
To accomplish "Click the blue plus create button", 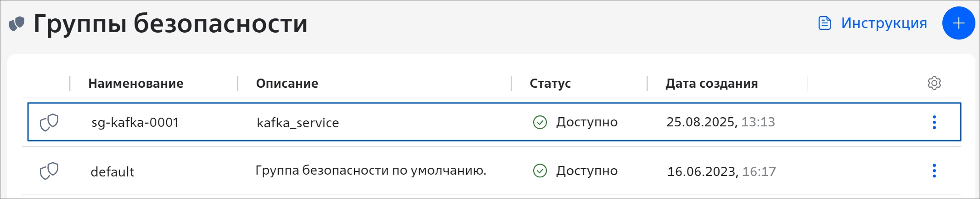I will click(958, 23).
